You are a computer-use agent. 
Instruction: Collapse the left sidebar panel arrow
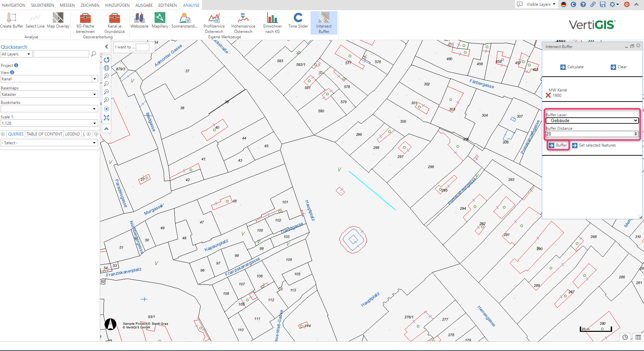click(107, 47)
